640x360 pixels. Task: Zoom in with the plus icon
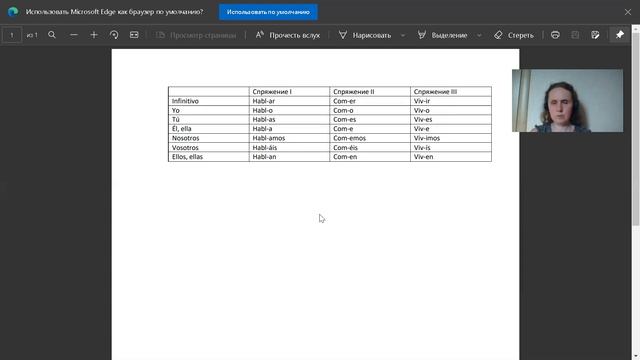pyautogui.click(x=94, y=35)
